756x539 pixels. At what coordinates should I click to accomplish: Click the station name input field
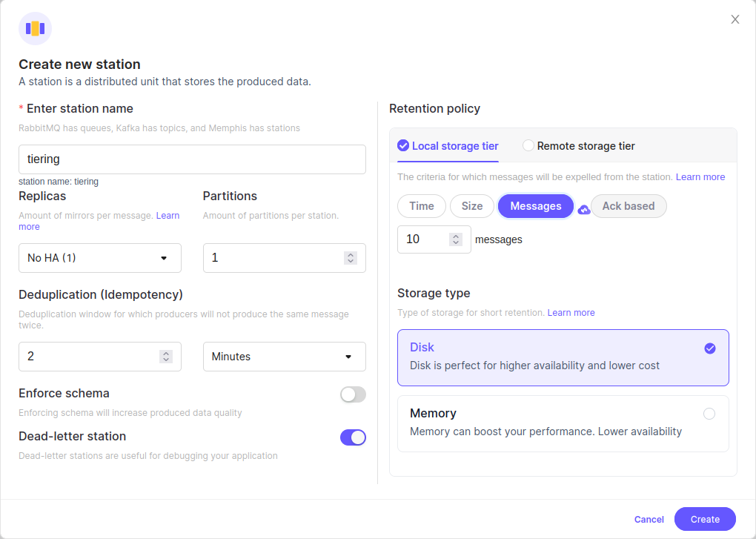(x=192, y=159)
